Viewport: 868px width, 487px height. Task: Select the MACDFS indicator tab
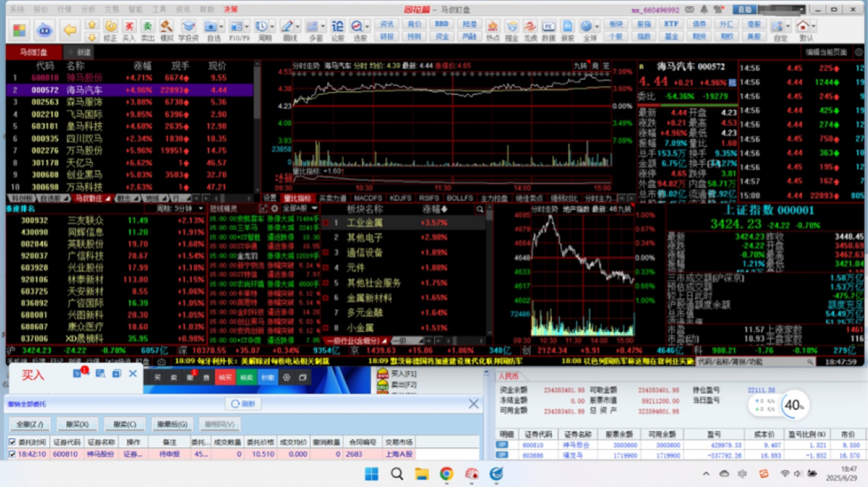point(368,198)
